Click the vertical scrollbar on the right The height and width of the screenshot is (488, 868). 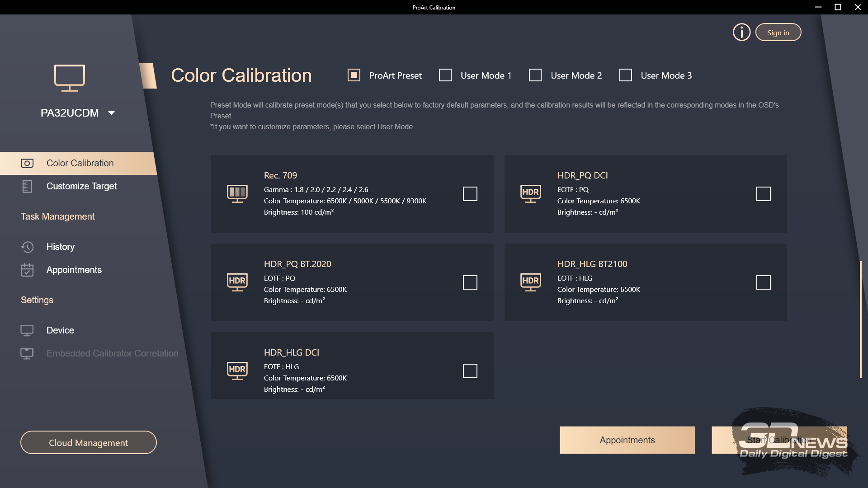(x=860, y=319)
